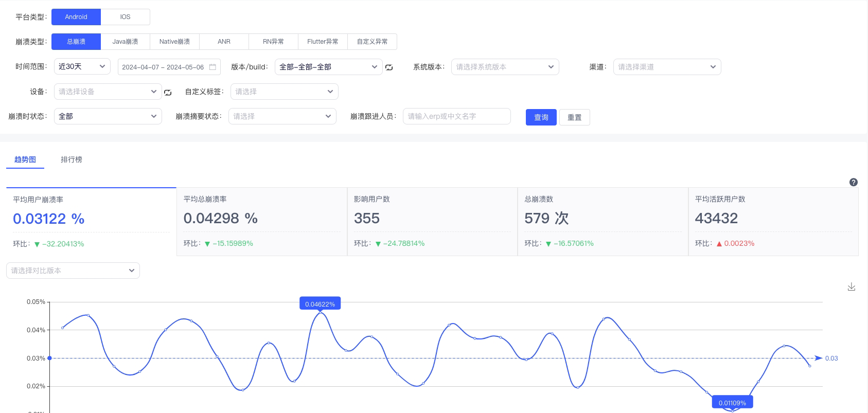868x413 pixels.
Task: Choose Native崩溃 crash type
Action: [x=175, y=42]
